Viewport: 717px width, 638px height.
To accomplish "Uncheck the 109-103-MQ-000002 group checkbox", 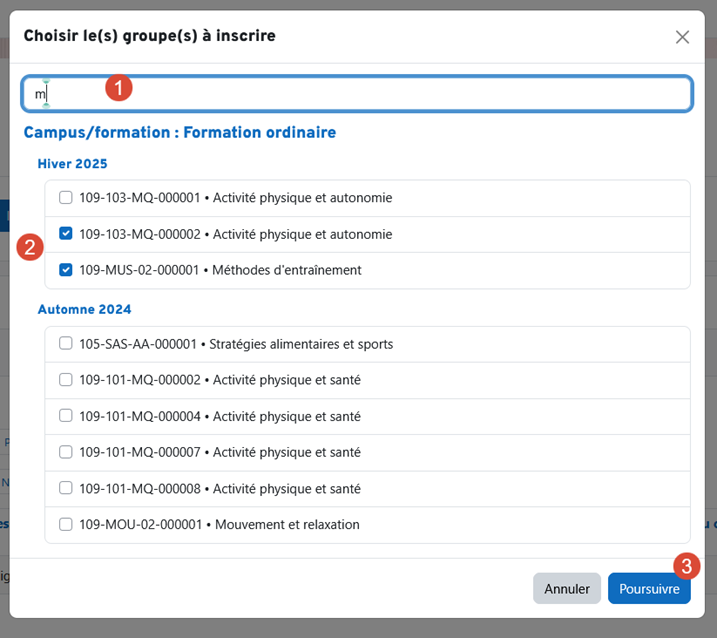I will point(66,234).
